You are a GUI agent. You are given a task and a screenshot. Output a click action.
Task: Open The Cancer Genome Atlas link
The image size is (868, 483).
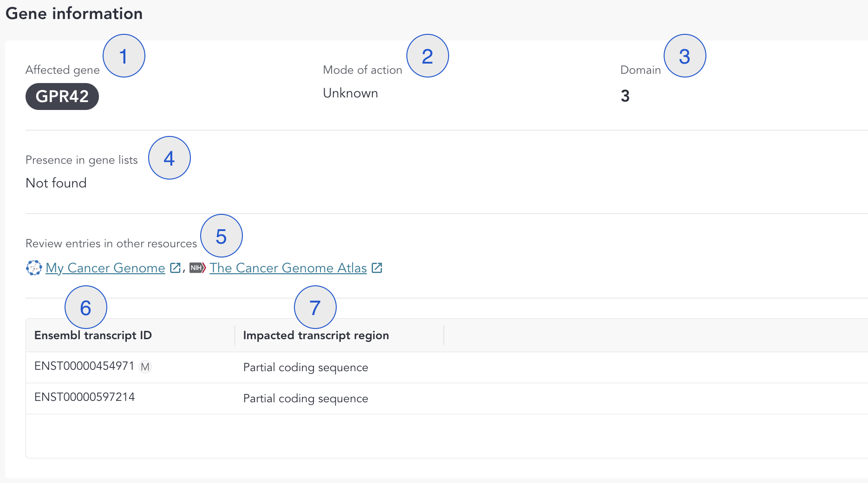click(x=288, y=268)
